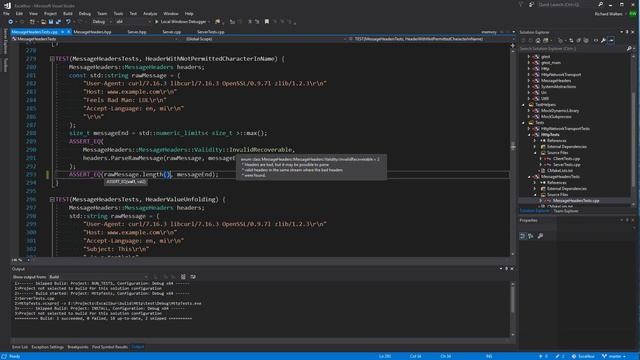Open the File menu
The width and height of the screenshot is (640, 360).
point(6,13)
